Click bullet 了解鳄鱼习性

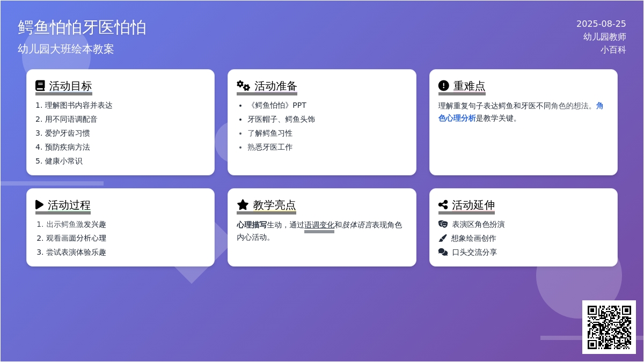(270, 133)
